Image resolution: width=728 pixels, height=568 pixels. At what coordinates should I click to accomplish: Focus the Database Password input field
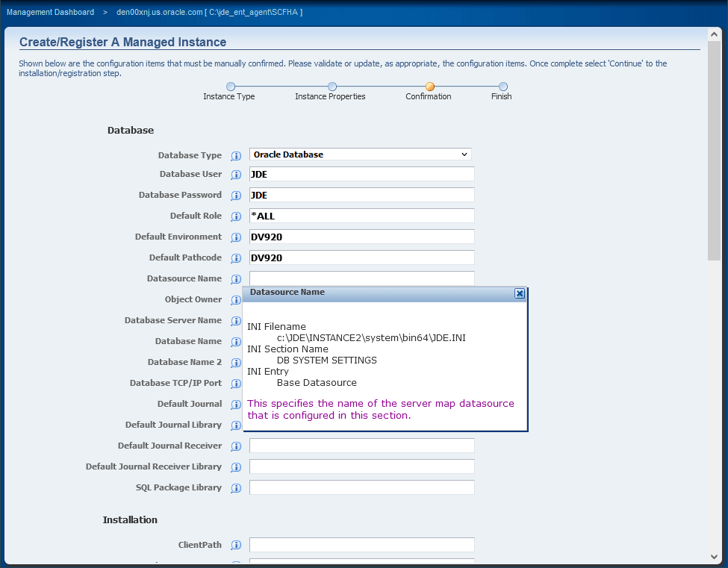click(x=361, y=195)
